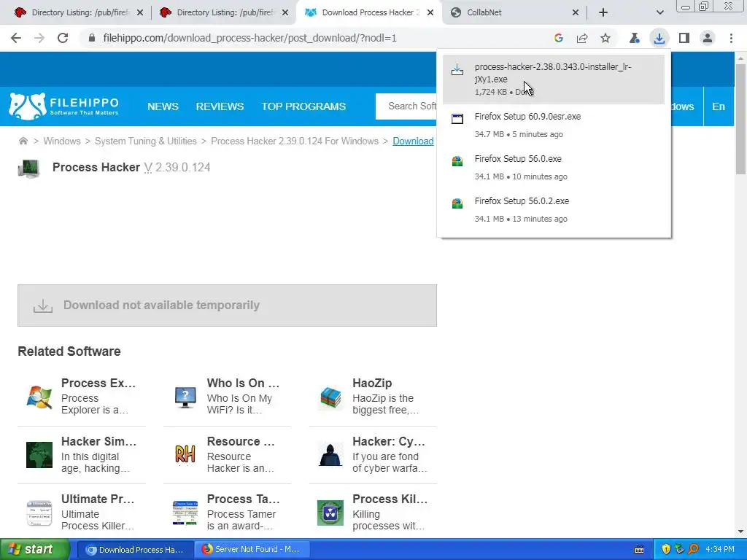Screen dimensions: 747x560
Task: Open the tab search chevron
Action: tap(659, 12)
